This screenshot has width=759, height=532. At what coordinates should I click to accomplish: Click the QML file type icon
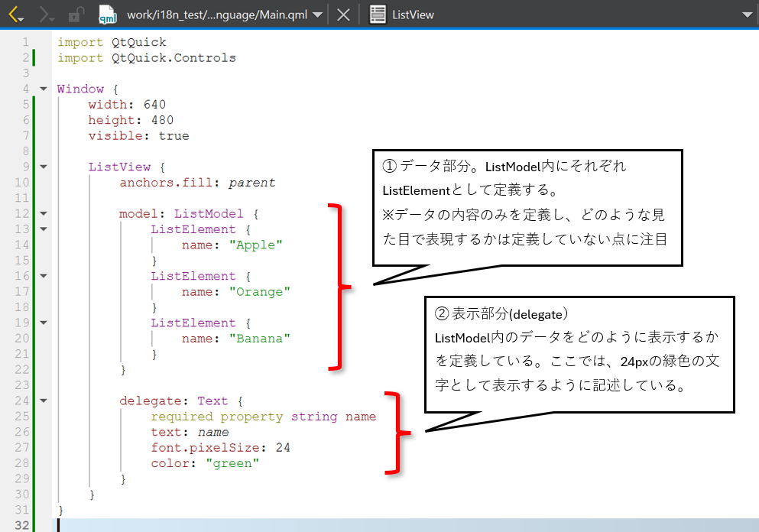coord(109,15)
